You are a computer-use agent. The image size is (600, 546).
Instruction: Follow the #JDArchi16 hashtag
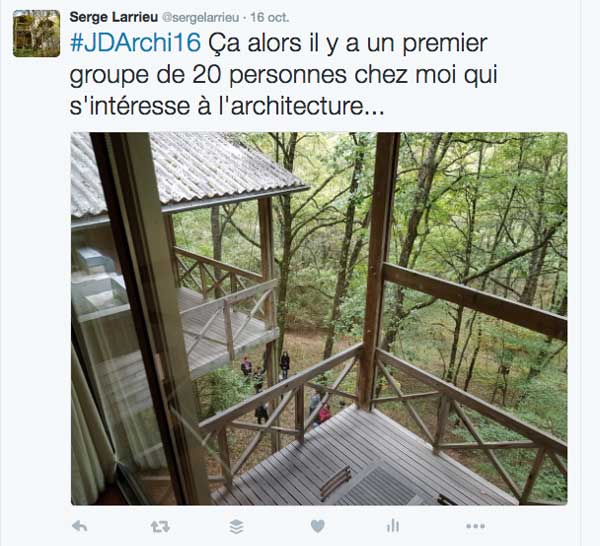coord(135,43)
